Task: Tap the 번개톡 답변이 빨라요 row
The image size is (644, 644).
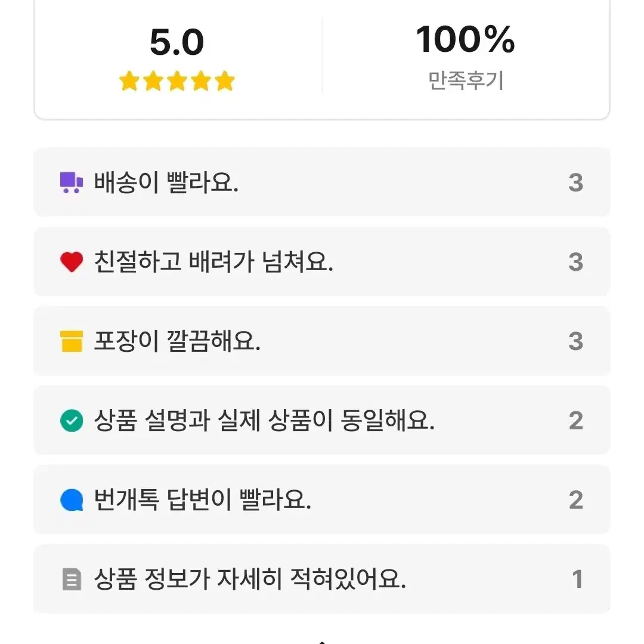Action: click(x=322, y=500)
